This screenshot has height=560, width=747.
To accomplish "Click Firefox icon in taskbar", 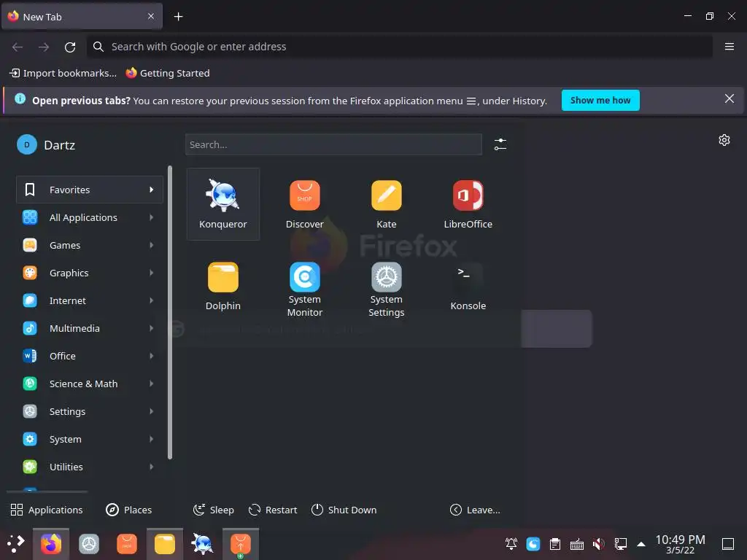I will (51, 544).
